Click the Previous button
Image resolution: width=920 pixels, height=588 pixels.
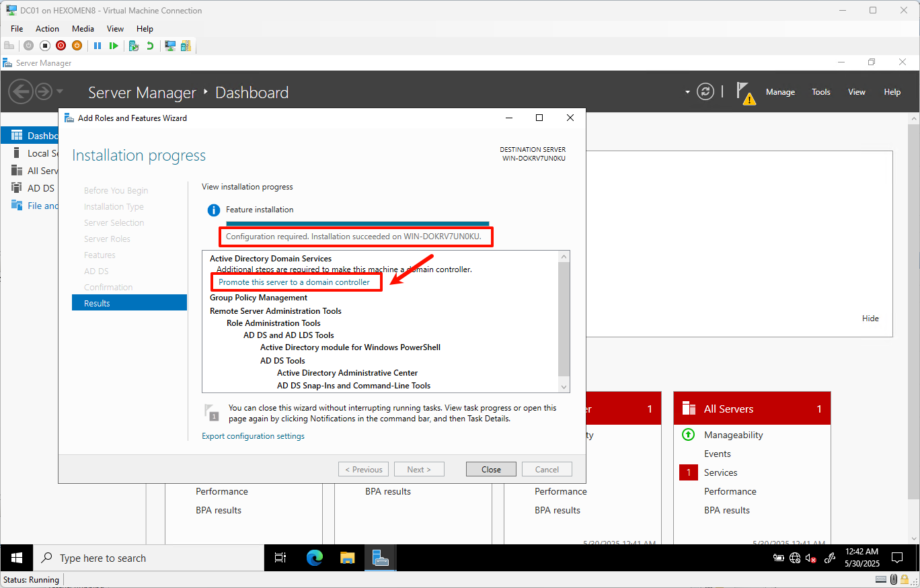[x=364, y=469]
